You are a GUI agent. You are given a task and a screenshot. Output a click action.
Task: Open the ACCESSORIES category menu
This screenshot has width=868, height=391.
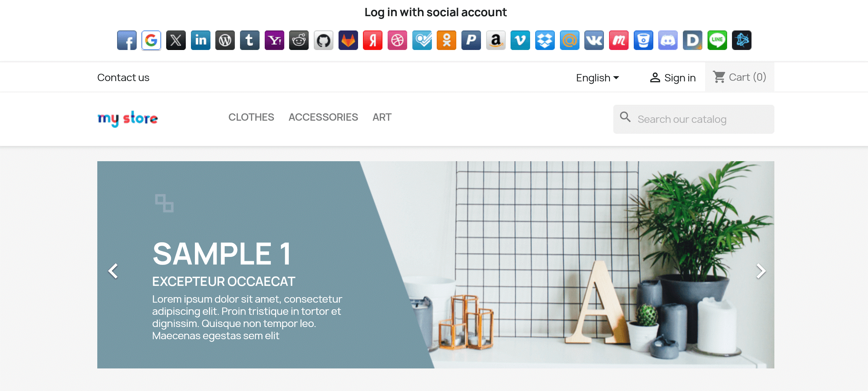point(323,117)
